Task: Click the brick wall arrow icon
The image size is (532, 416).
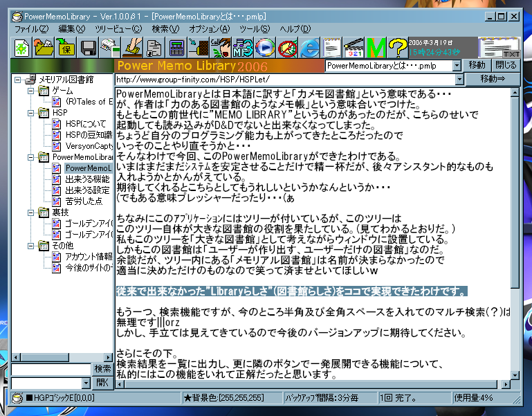Action: (x=198, y=48)
